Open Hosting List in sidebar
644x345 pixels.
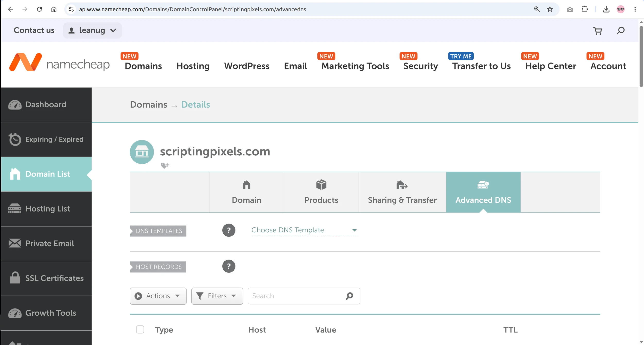click(x=46, y=209)
